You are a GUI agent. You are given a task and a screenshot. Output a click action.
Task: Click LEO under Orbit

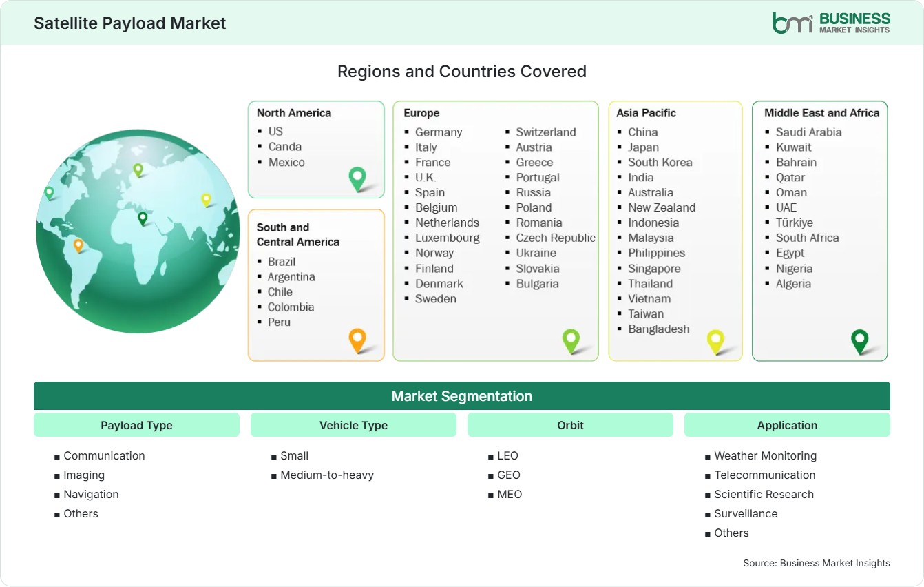[x=507, y=455]
